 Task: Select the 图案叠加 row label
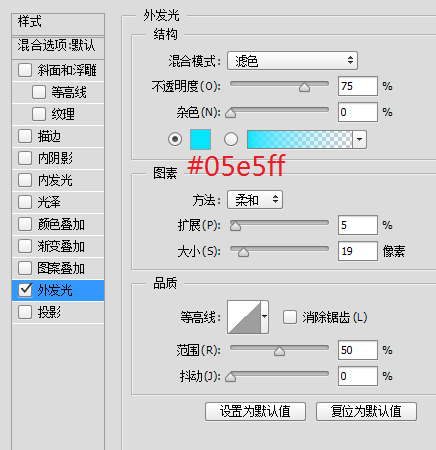[x=61, y=268]
